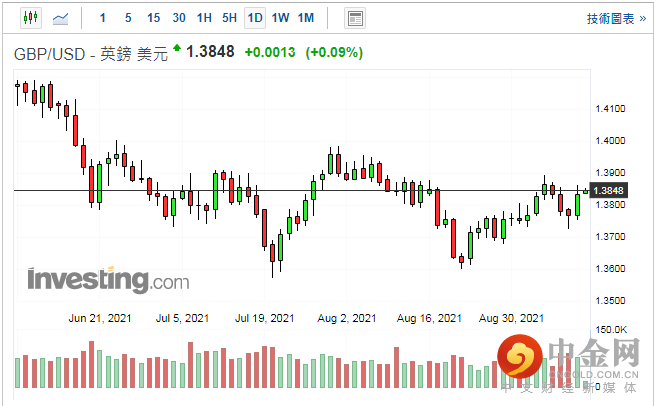Choose the 1W timeframe

(280, 18)
